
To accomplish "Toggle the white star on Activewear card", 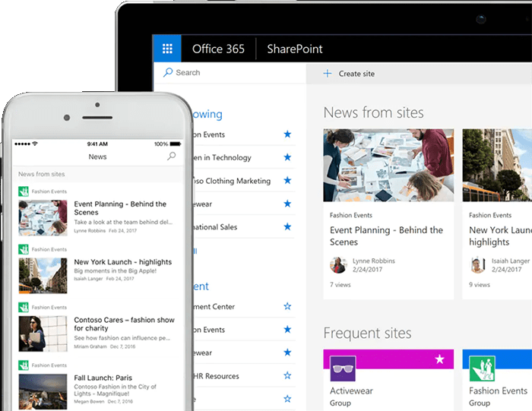I will pyautogui.click(x=440, y=359).
